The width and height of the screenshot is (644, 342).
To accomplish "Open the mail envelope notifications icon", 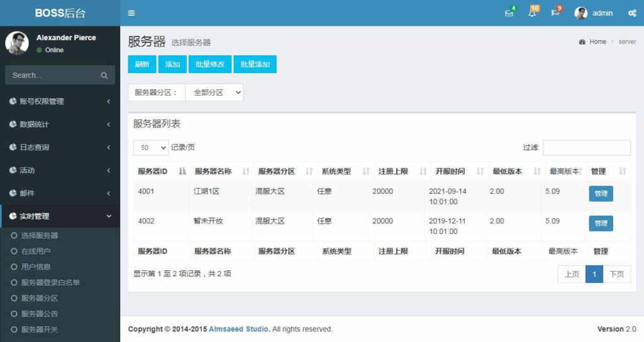I will (x=509, y=13).
